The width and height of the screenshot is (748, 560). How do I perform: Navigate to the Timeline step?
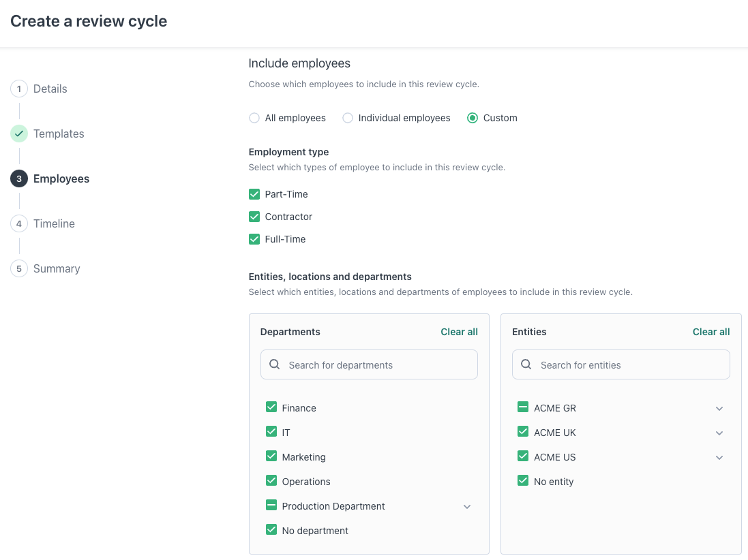coord(54,223)
